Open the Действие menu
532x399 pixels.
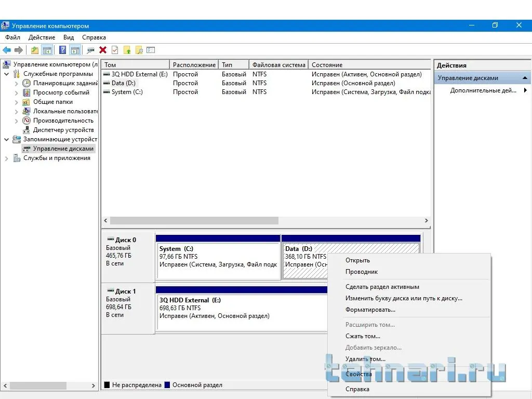(x=42, y=37)
